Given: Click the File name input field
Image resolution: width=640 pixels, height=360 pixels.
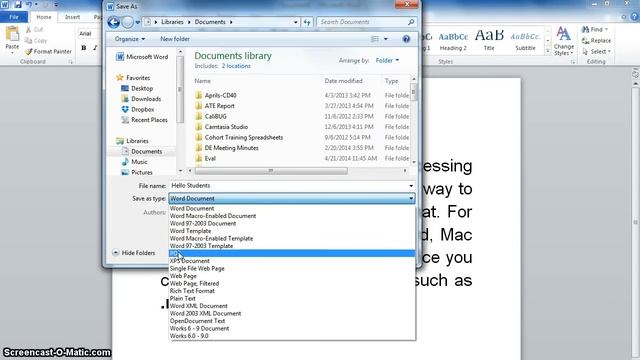Looking at the screenshot, I should pos(288,186).
